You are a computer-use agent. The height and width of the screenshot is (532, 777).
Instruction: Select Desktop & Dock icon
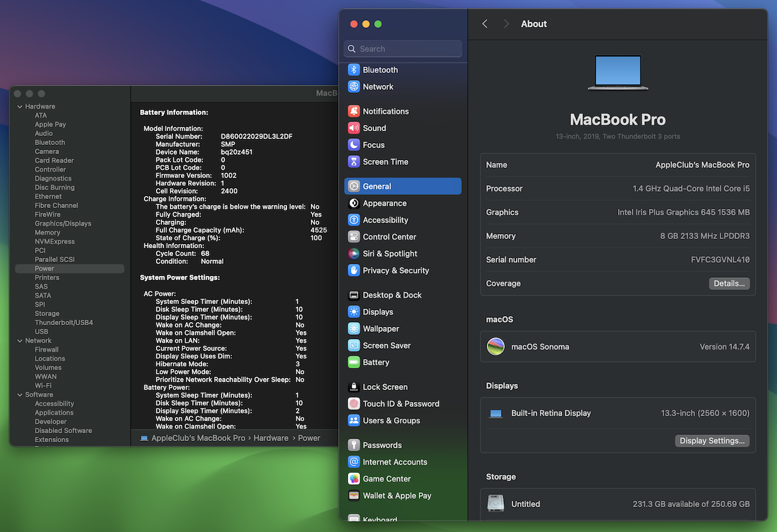click(x=354, y=295)
